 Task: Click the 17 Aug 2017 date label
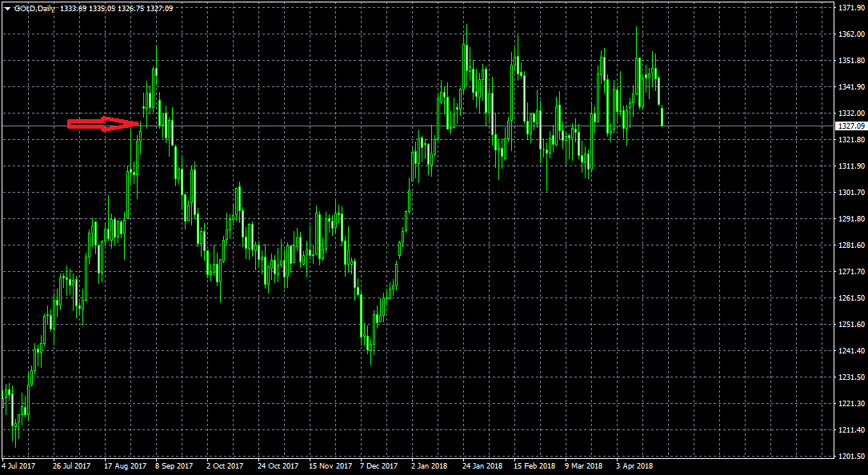point(126,466)
